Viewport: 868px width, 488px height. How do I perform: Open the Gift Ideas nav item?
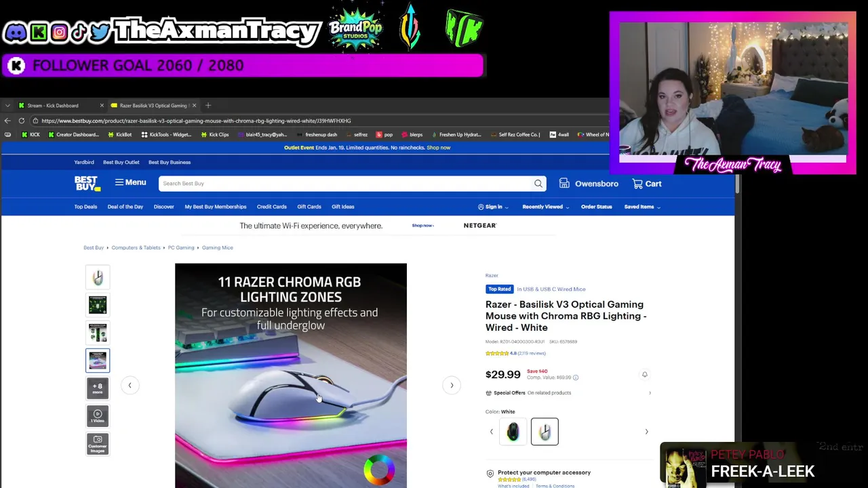342,207
